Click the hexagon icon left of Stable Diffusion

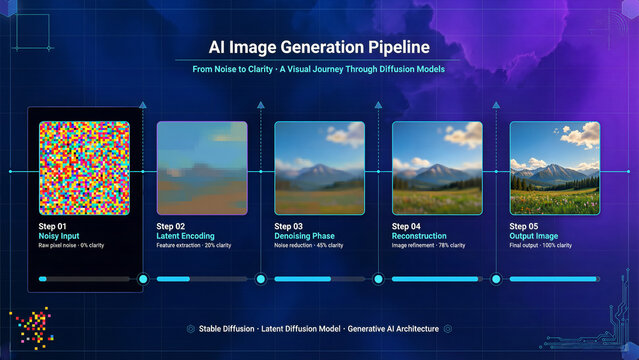coord(190,329)
